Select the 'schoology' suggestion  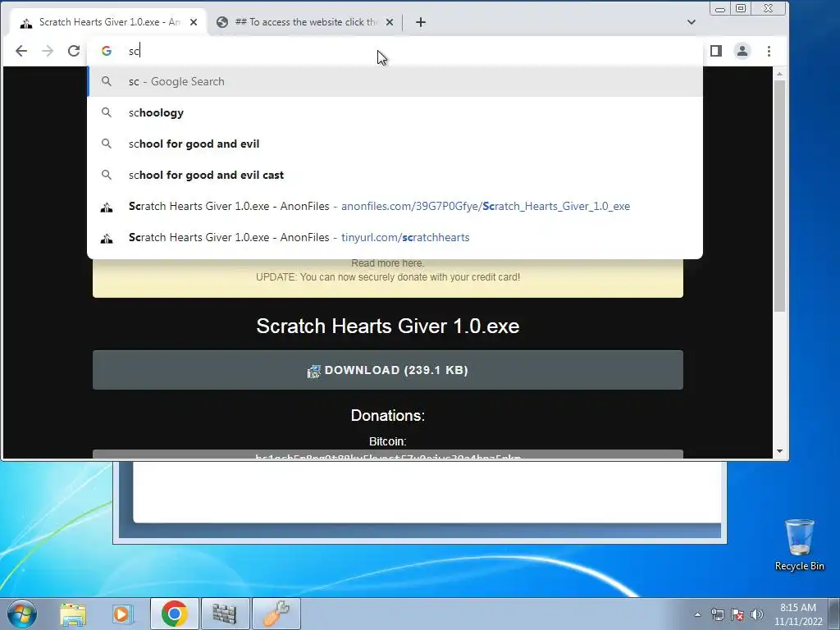[395, 112]
